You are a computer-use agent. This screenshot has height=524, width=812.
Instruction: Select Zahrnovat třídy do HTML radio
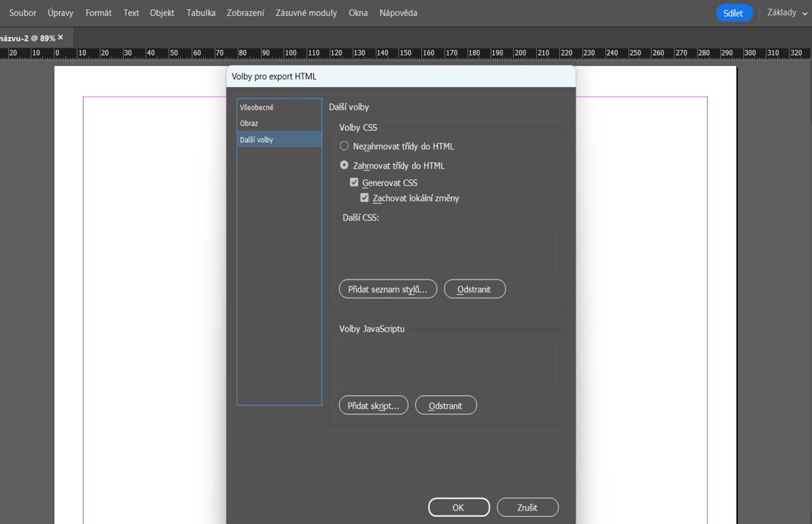(x=344, y=165)
